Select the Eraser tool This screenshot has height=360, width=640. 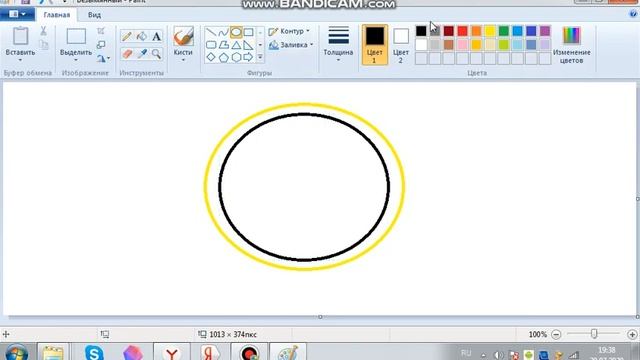(x=127, y=53)
